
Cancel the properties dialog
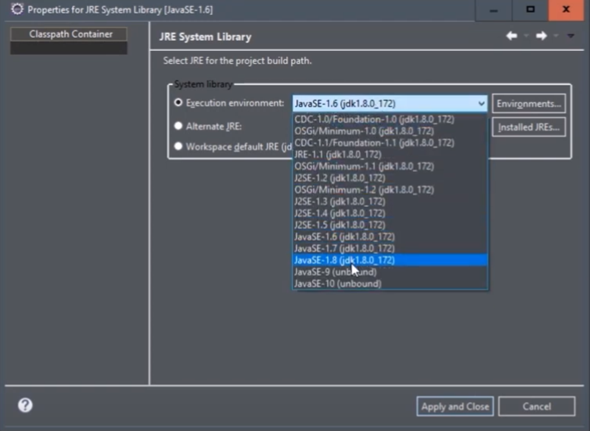(x=537, y=406)
